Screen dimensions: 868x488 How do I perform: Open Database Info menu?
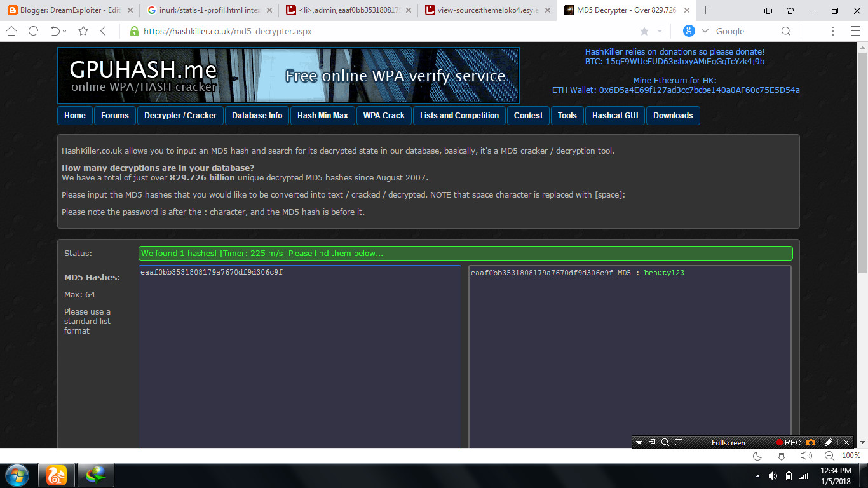[x=257, y=116]
